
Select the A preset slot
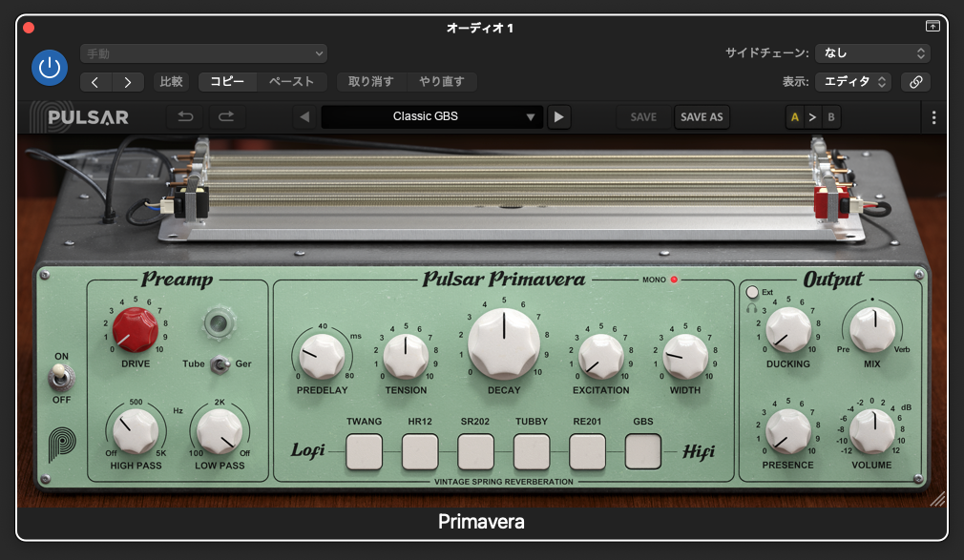(x=795, y=116)
